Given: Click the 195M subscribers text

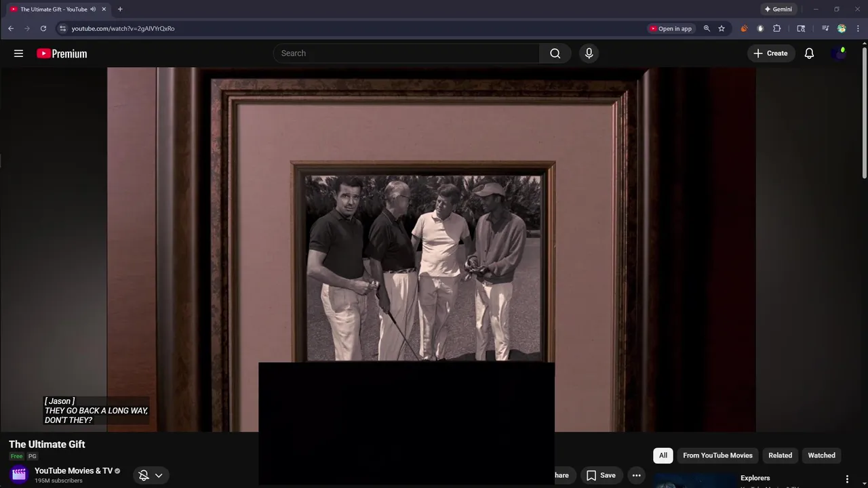Looking at the screenshot, I should point(58,481).
